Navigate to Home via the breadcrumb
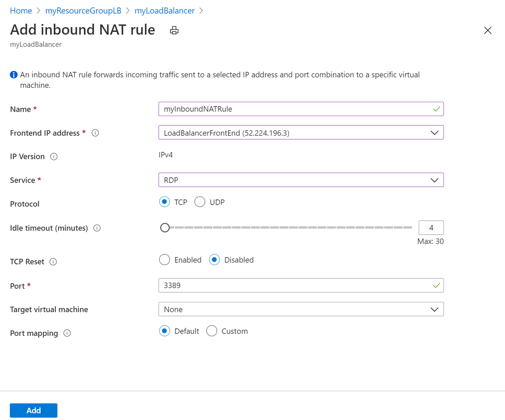The height and width of the screenshot is (420, 505). (21, 11)
